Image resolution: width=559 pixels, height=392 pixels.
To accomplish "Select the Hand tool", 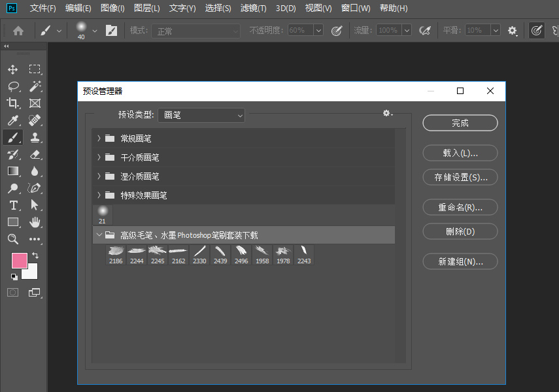I will 35,222.
